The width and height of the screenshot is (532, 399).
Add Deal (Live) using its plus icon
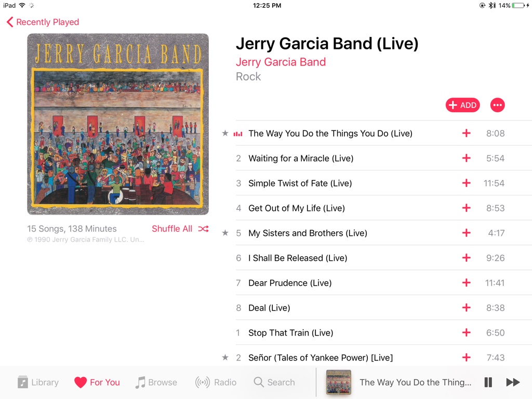pos(466,308)
